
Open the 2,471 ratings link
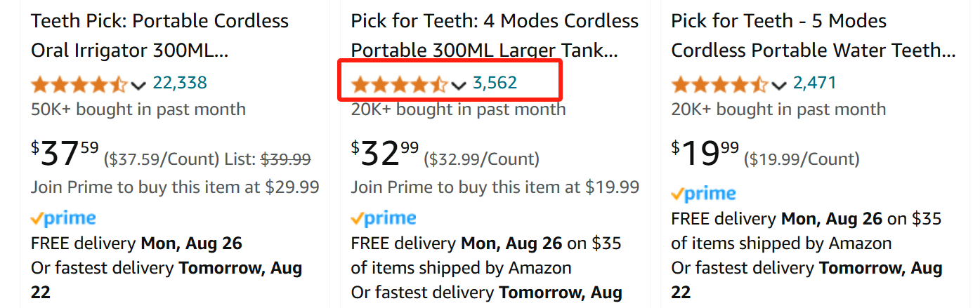pos(815,83)
